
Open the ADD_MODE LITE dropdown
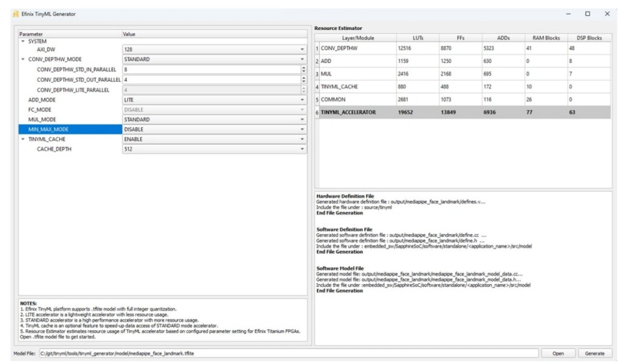coord(302,99)
